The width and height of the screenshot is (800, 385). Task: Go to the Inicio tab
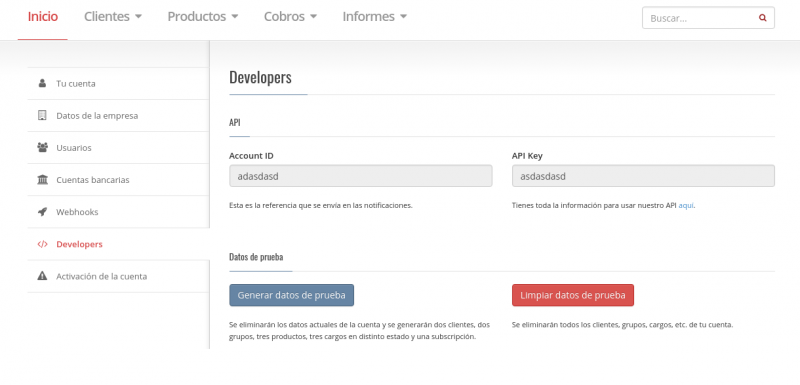[x=42, y=16]
